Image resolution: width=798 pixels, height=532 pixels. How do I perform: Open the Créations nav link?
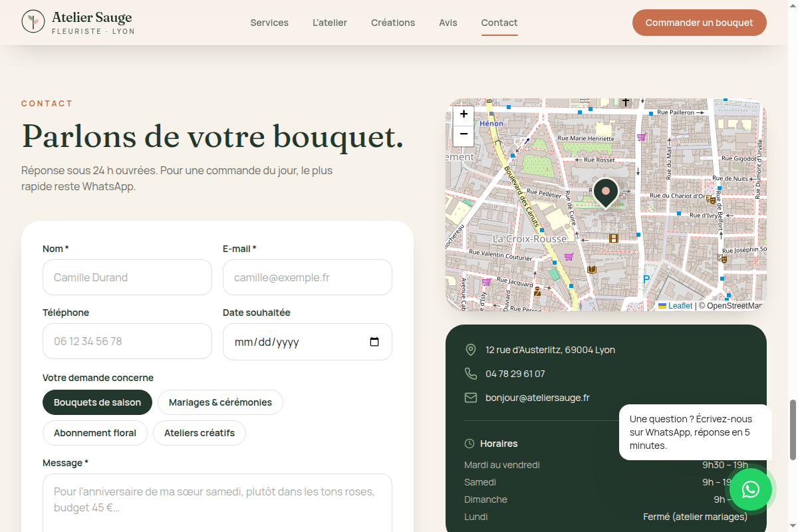[393, 23]
